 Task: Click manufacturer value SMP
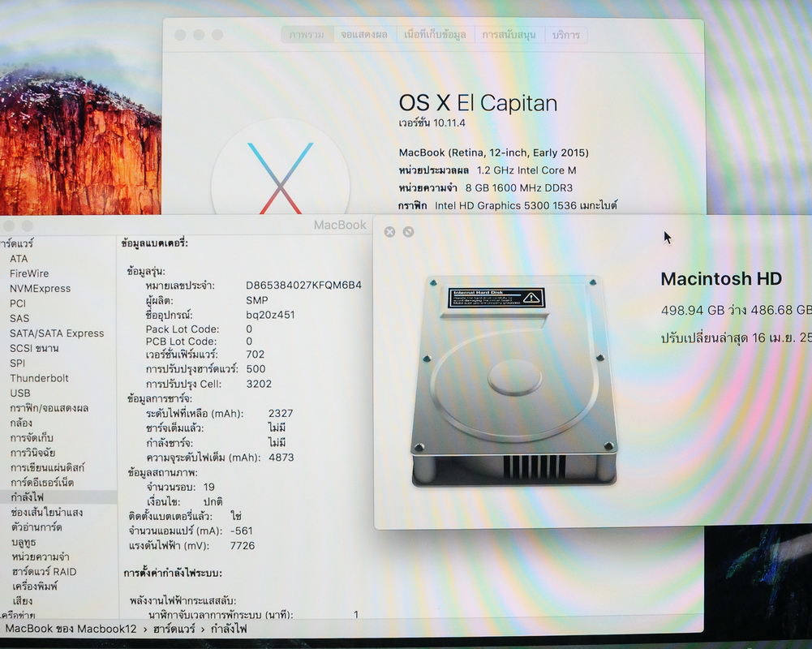click(x=257, y=300)
